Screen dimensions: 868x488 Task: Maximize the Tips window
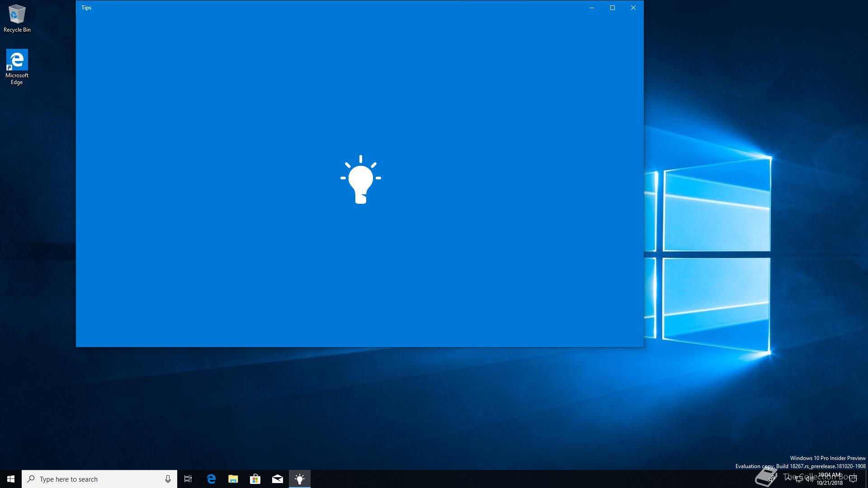point(613,8)
